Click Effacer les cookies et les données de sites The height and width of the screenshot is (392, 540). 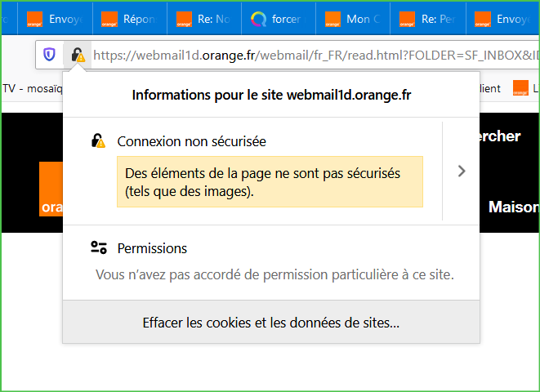click(x=270, y=323)
